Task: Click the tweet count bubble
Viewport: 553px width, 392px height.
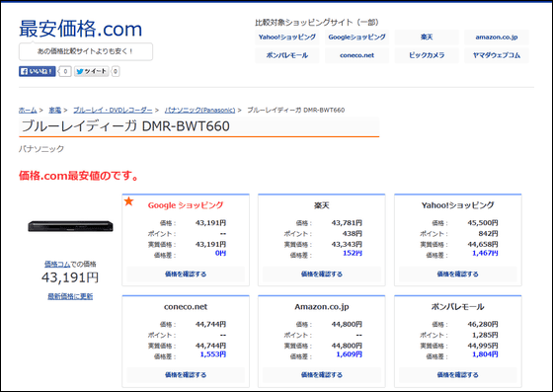Action: tap(116, 71)
